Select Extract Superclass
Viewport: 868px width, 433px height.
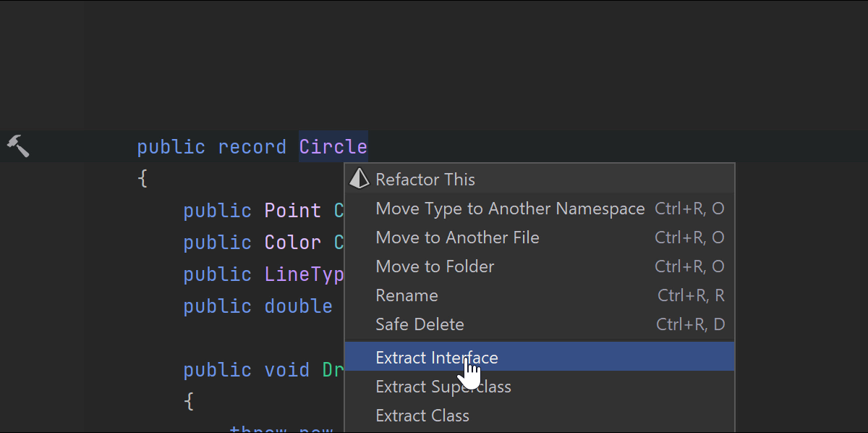point(443,387)
